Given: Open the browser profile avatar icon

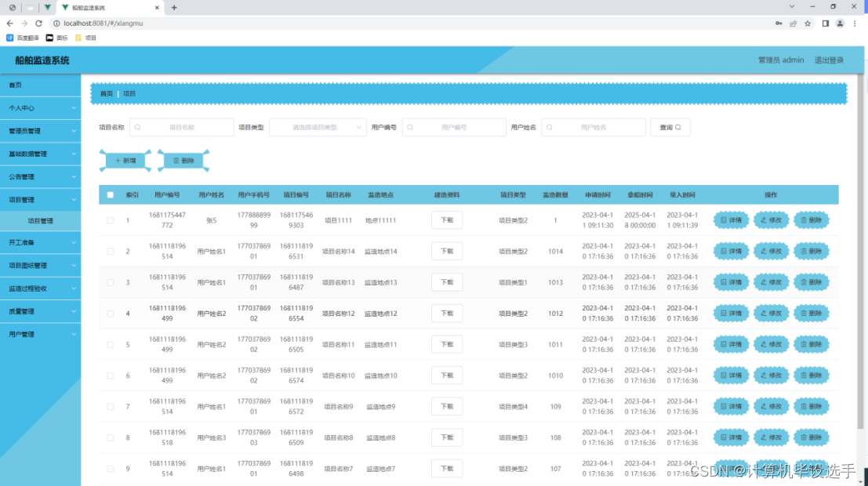Looking at the screenshot, I should [840, 24].
